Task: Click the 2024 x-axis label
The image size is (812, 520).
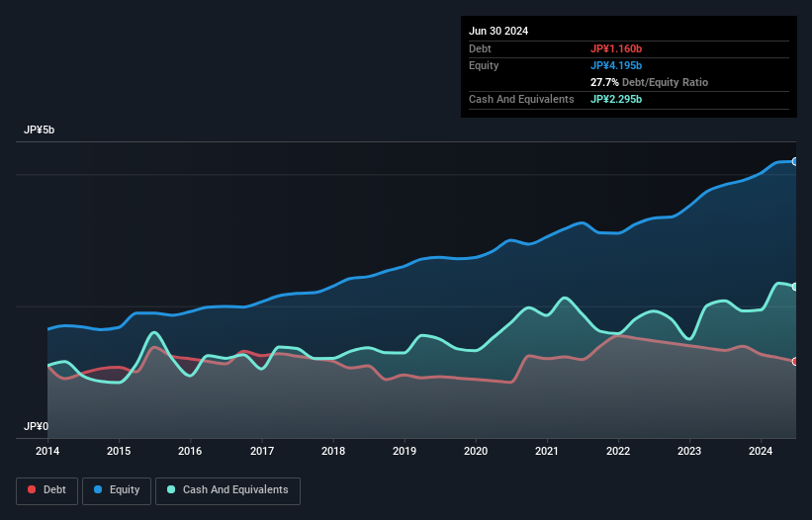Action: click(x=761, y=451)
